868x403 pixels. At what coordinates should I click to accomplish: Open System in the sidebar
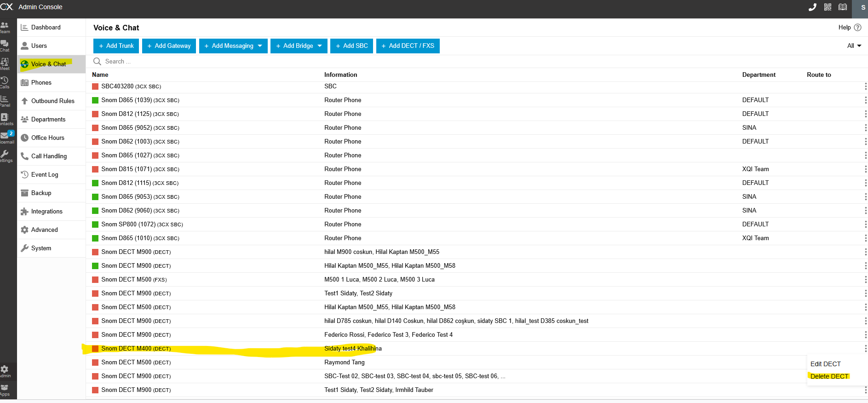point(52,248)
